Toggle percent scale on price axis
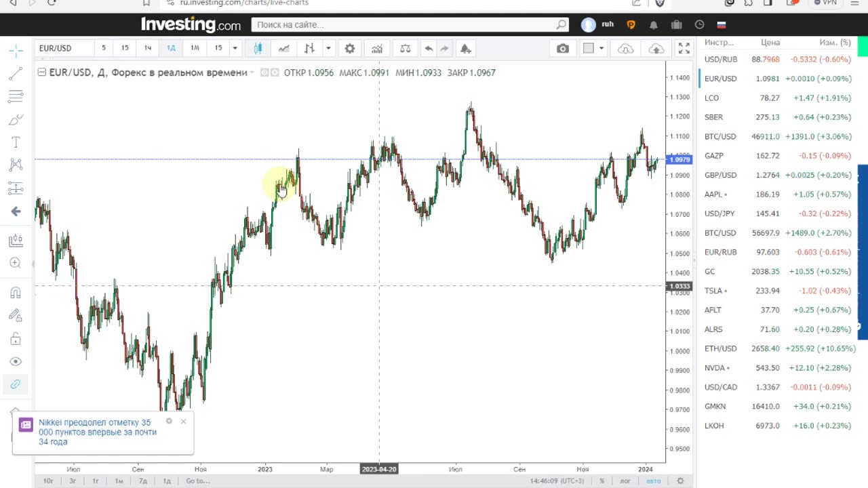This screenshot has height=488, width=868. (601, 481)
